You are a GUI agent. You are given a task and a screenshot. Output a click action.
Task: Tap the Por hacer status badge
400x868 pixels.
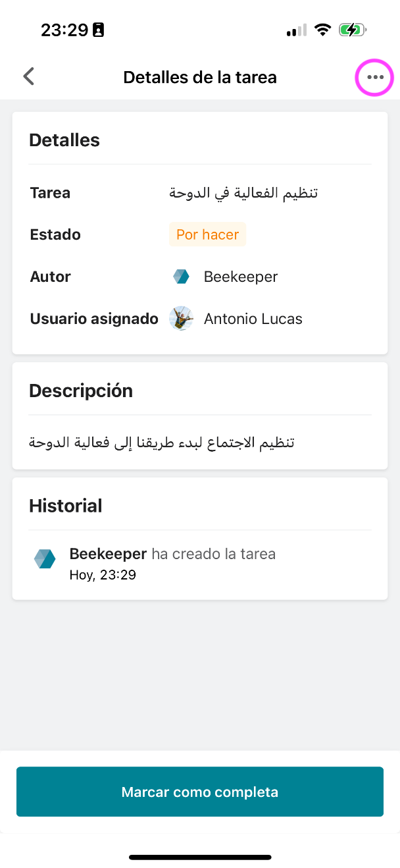pos(207,234)
